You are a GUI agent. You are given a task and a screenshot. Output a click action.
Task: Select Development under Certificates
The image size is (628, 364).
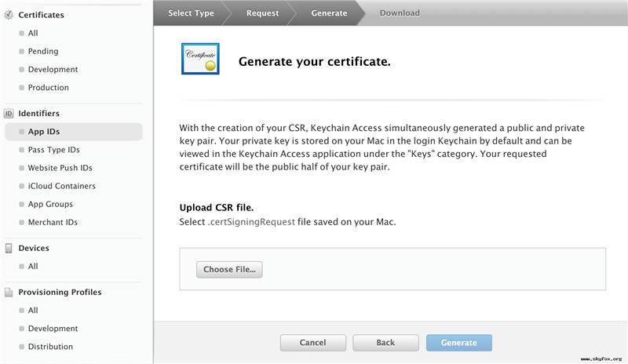pyautogui.click(x=53, y=69)
